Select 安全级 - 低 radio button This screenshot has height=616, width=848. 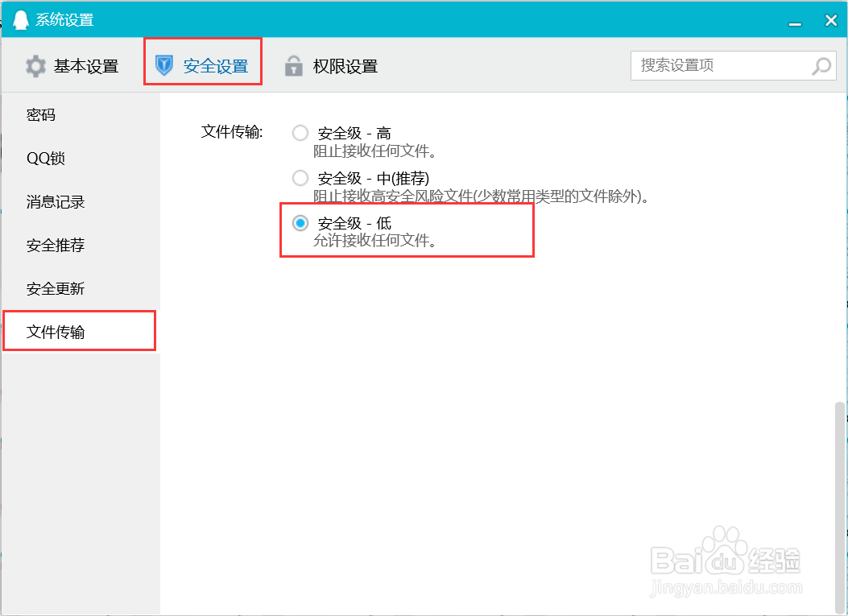300,223
